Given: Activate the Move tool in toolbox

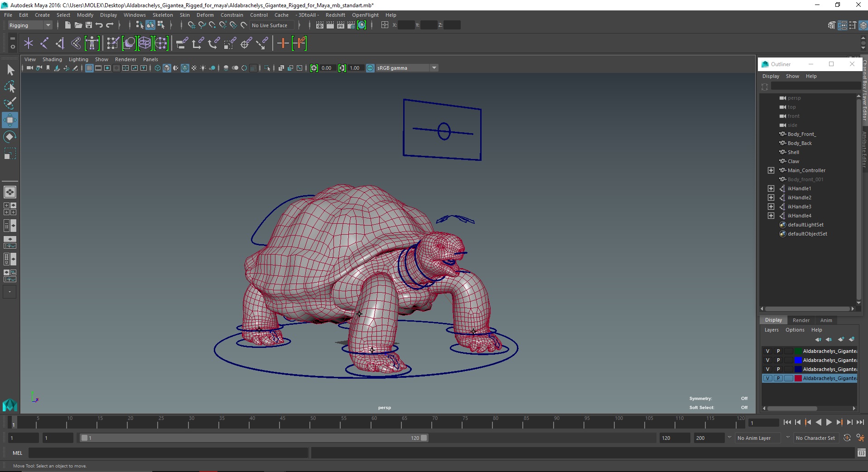Looking at the screenshot, I should pyautogui.click(x=10, y=120).
